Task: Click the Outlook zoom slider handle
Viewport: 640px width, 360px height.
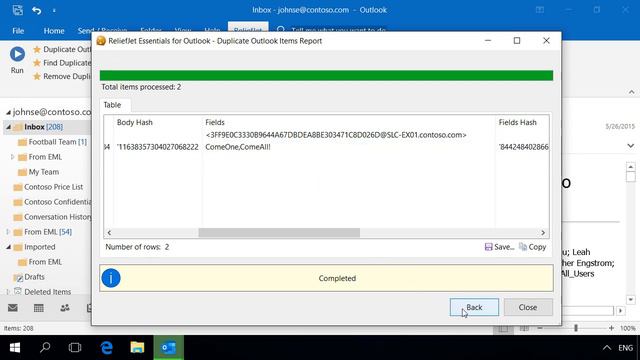Action: point(576,328)
